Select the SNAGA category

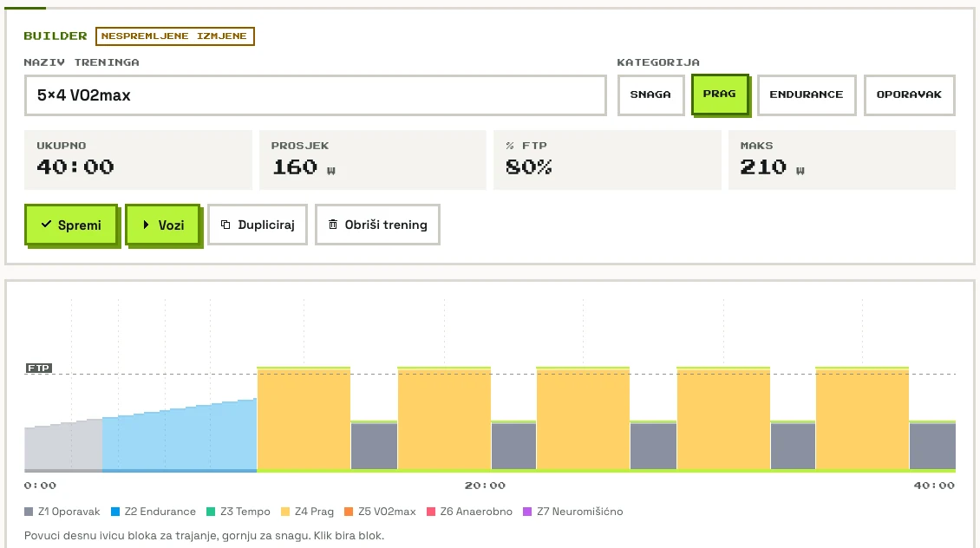tap(650, 95)
